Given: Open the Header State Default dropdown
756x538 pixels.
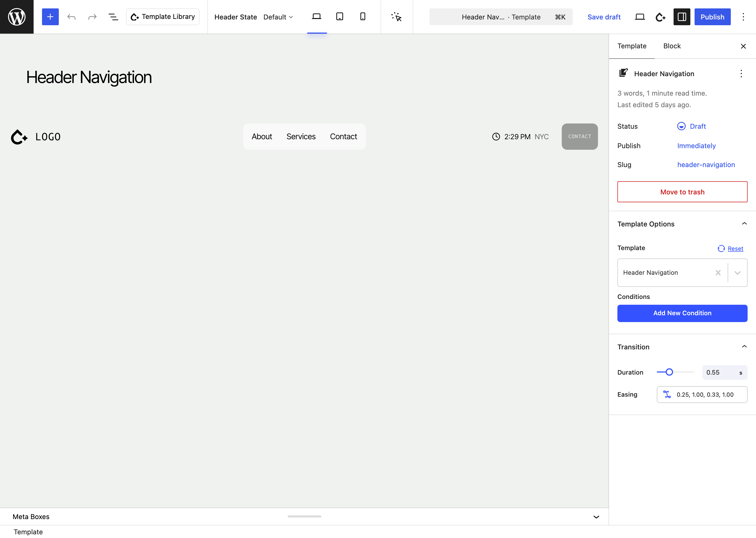Looking at the screenshot, I should coord(278,17).
